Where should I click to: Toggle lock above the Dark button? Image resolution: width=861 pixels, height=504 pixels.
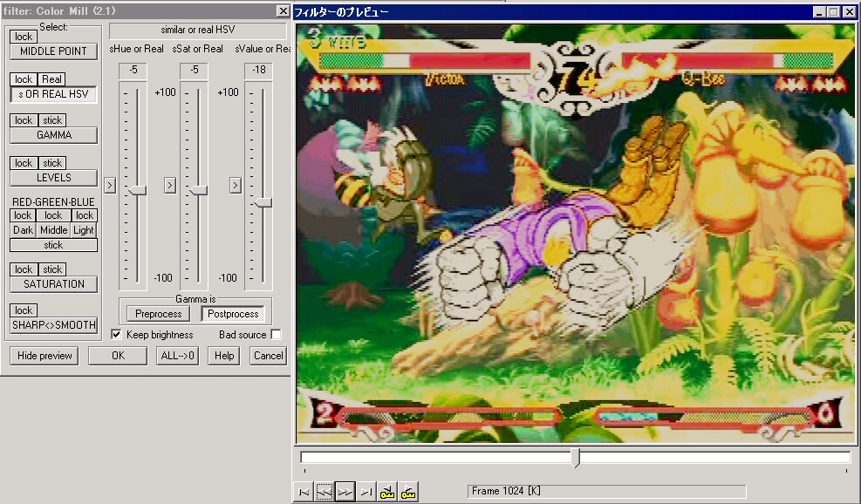pyautogui.click(x=23, y=215)
